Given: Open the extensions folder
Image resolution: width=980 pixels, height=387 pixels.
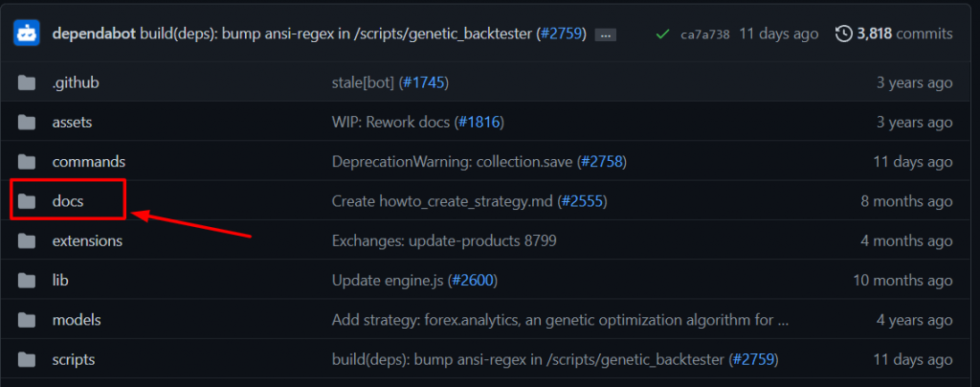Looking at the screenshot, I should click(x=87, y=240).
